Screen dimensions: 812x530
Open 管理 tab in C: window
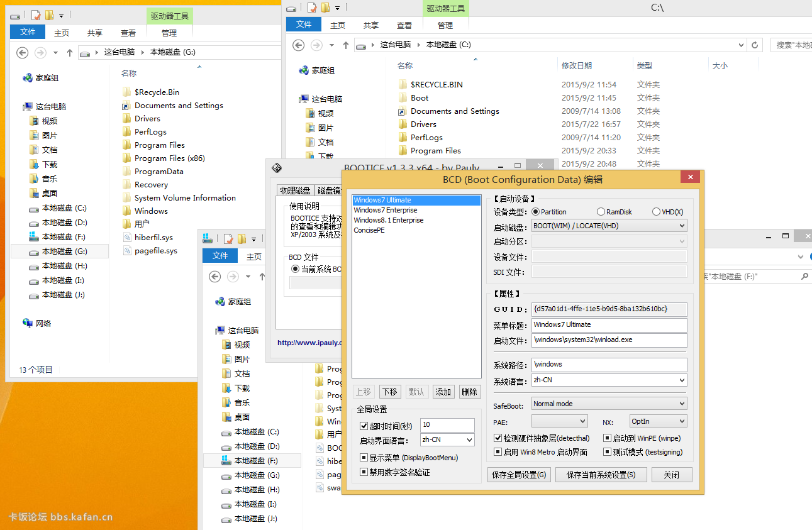tap(445, 26)
